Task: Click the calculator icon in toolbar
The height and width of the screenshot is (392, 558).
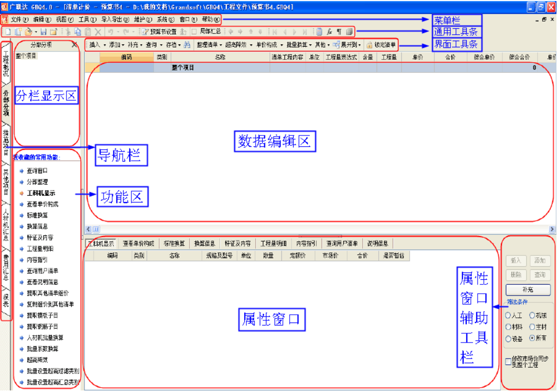Action: click(x=319, y=32)
